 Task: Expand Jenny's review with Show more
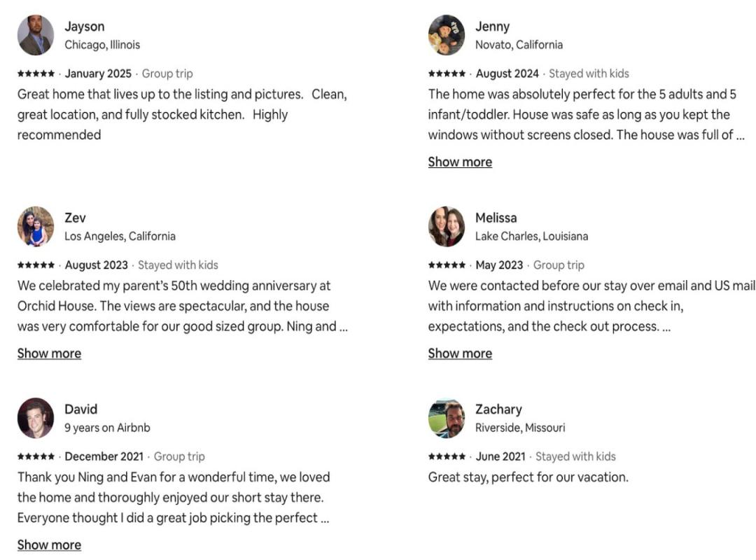tap(460, 162)
